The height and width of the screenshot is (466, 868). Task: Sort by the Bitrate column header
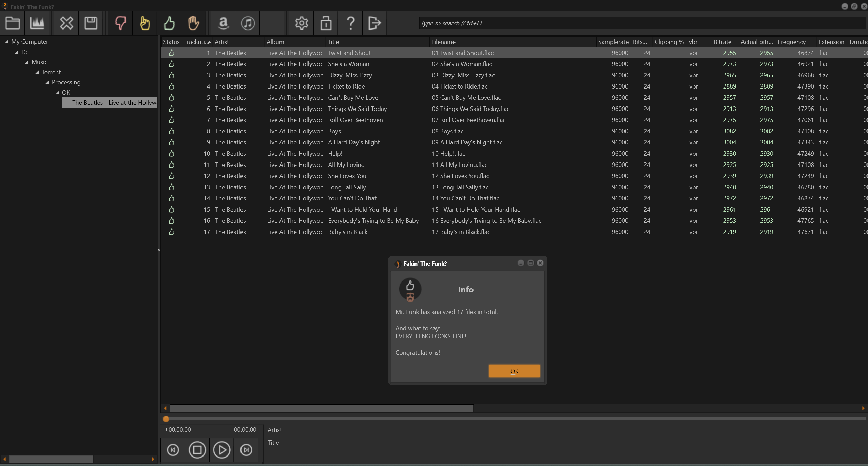point(722,42)
